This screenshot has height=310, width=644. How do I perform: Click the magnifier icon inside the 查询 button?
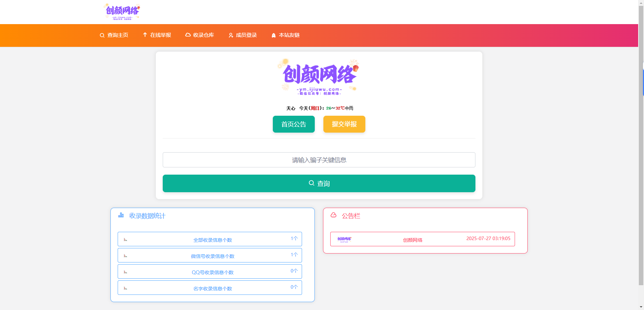pos(311,183)
